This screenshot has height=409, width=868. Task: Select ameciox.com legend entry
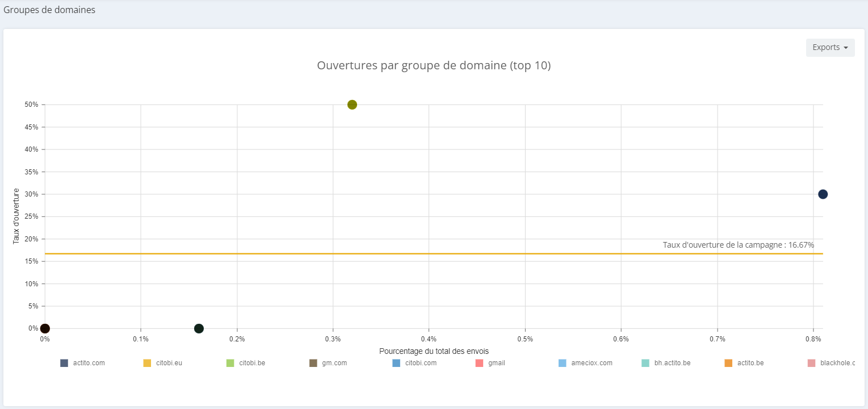pyautogui.click(x=586, y=363)
